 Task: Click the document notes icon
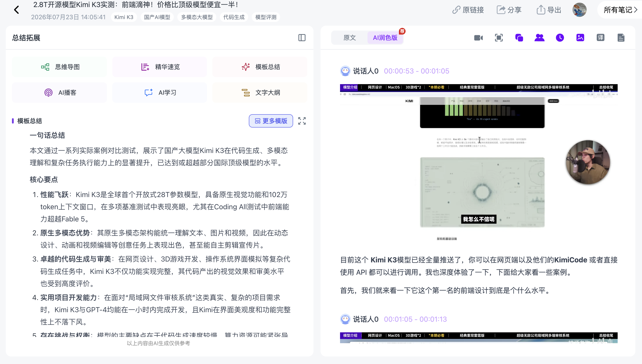pyautogui.click(x=621, y=38)
